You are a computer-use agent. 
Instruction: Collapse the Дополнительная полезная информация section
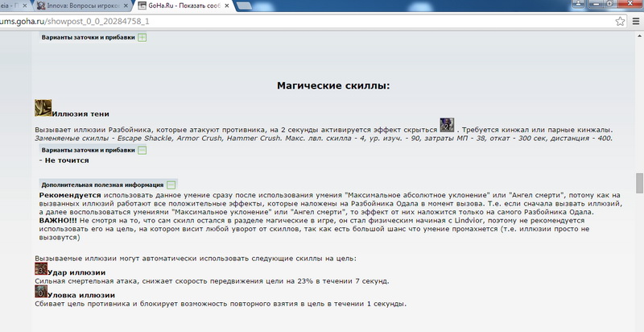coord(171,185)
